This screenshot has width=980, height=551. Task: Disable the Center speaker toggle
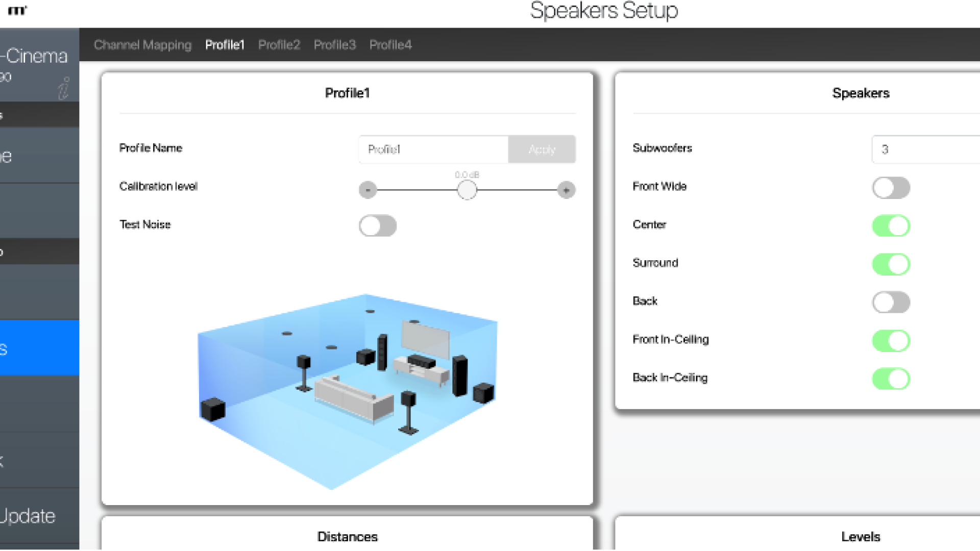(891, 226)
